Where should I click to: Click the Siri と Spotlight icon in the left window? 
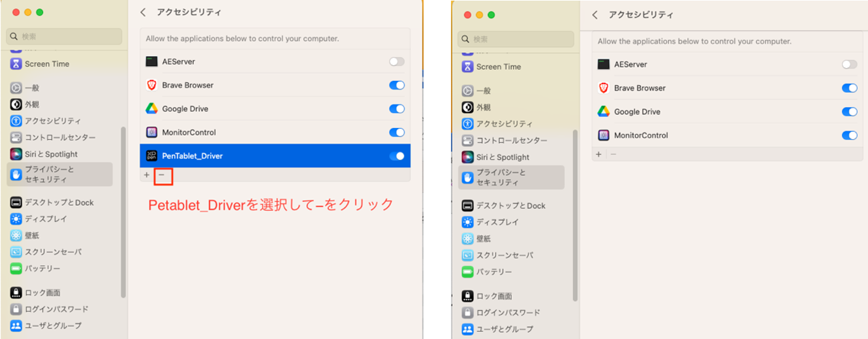16,154
